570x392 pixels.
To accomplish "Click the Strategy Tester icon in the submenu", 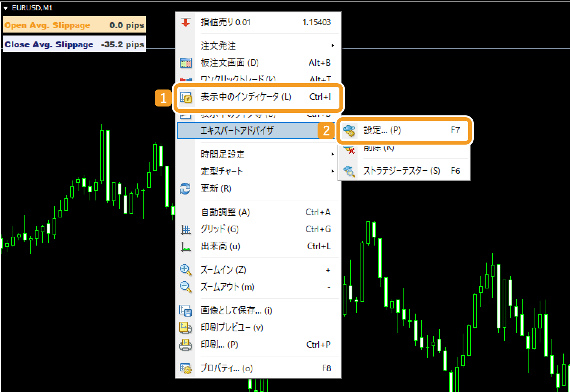I will click(348, 171).
